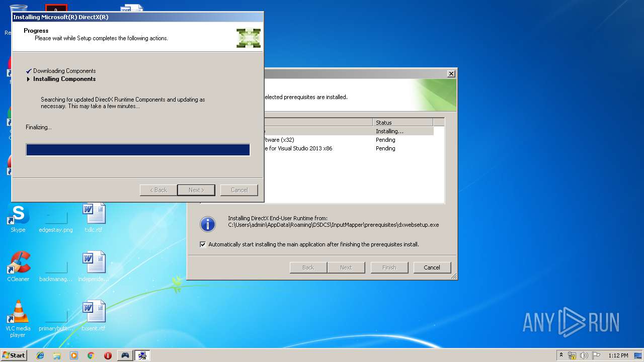The width and height of the screenshot is (644, 362).
Task: Select the independe... Word document icon
Action: click(x=94, y=266)
